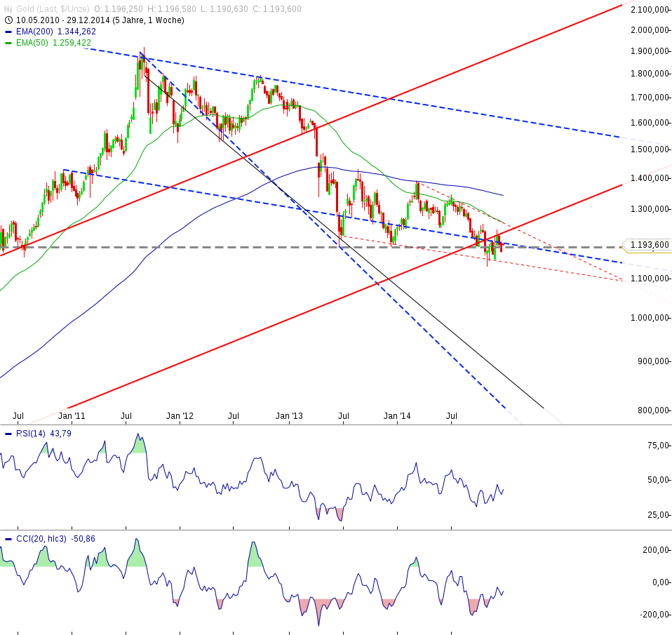This screenshot has height=635, width=672.
Task: Click the Jan '13 label on the time axis
Action: point(288,416)
